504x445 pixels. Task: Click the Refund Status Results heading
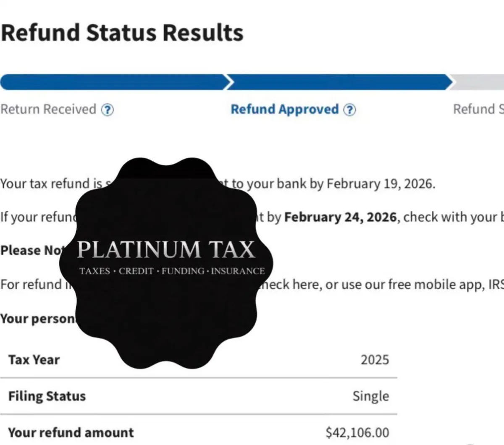[x=122, y=33]
